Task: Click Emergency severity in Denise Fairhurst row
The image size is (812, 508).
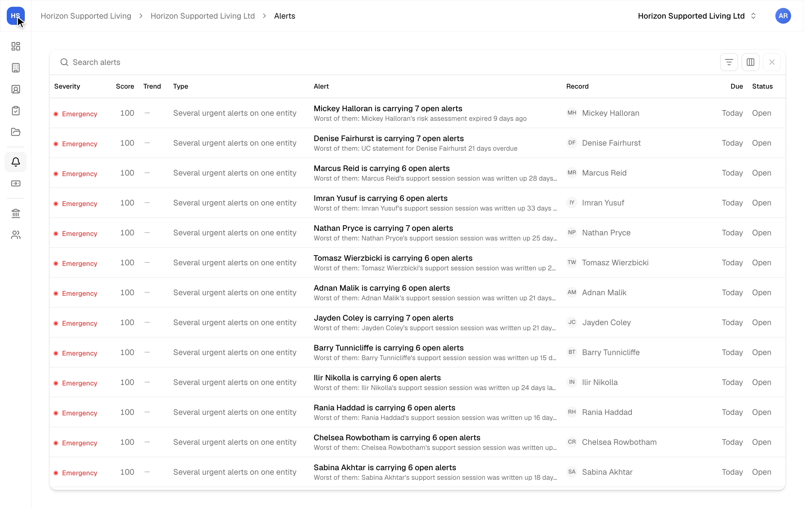Action: tap(76, 144)
